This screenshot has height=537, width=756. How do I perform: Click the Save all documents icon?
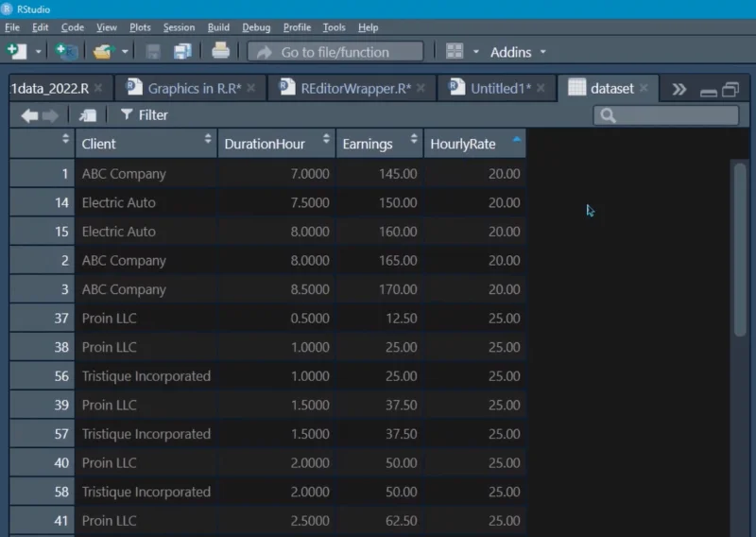point(182,51)
